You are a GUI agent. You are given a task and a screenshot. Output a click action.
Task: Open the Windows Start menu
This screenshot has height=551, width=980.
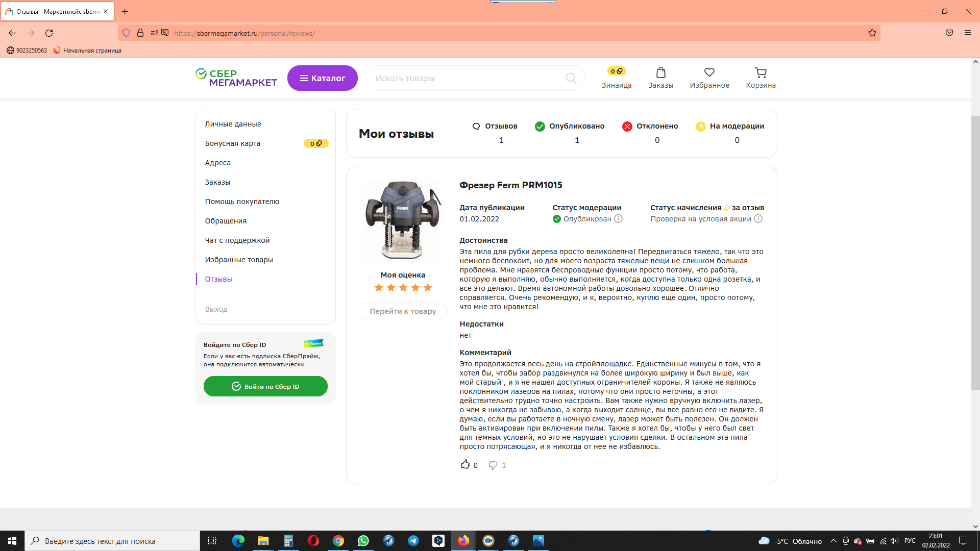coord(12,541)
